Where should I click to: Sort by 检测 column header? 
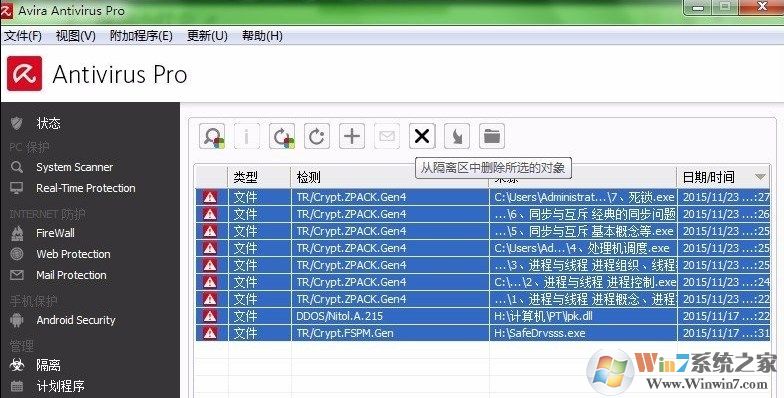pos(390,177)
